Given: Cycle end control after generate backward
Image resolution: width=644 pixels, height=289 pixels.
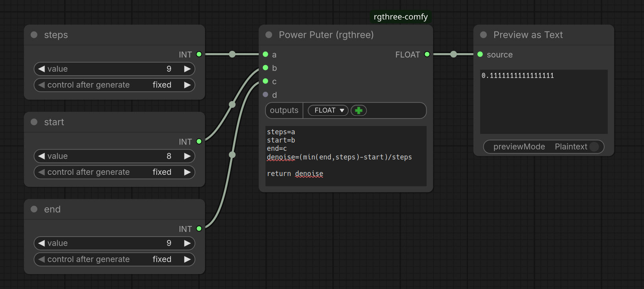Looking at the screenshot, I should (x=41, y=259).
